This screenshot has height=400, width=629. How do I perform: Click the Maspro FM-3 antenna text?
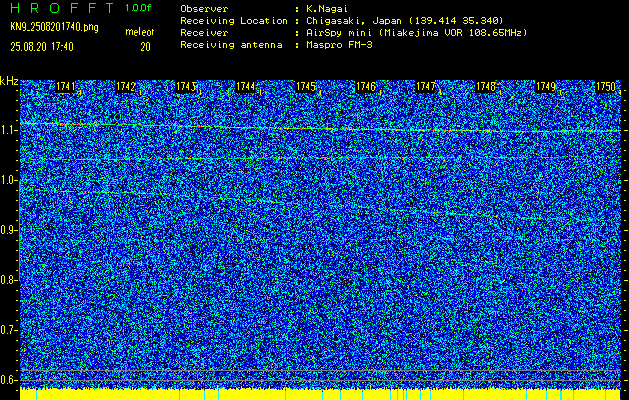pyautogui.click(x=340, y=45)
